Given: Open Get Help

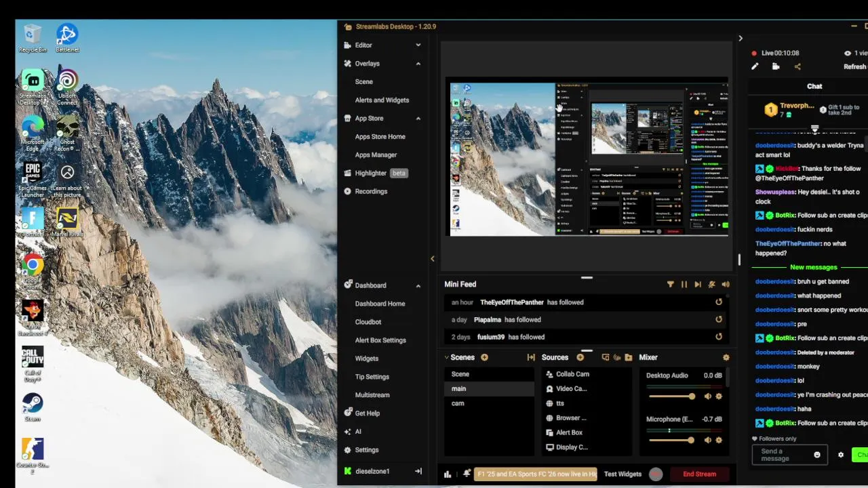Looking at the screenshot, I should 362,413.
